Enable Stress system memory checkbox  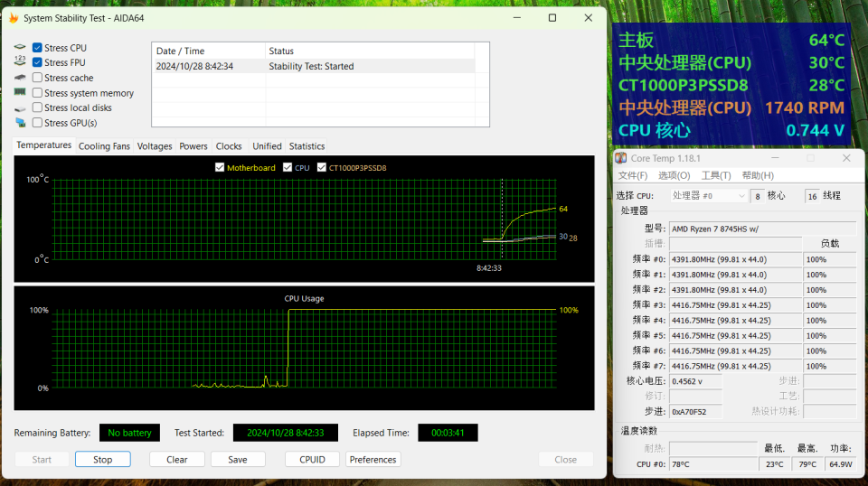pyautogui.click(x=37, y=92)
